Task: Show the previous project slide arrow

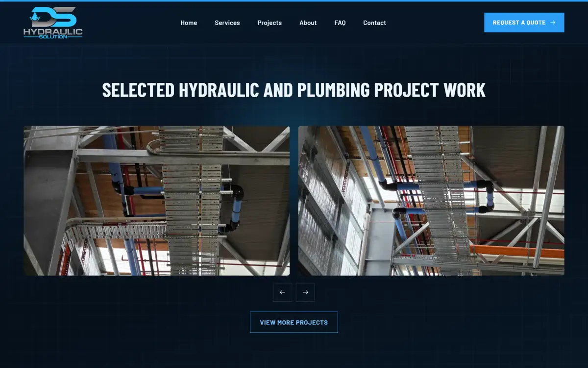Action: pyautogui.click(x=283, y=292)
